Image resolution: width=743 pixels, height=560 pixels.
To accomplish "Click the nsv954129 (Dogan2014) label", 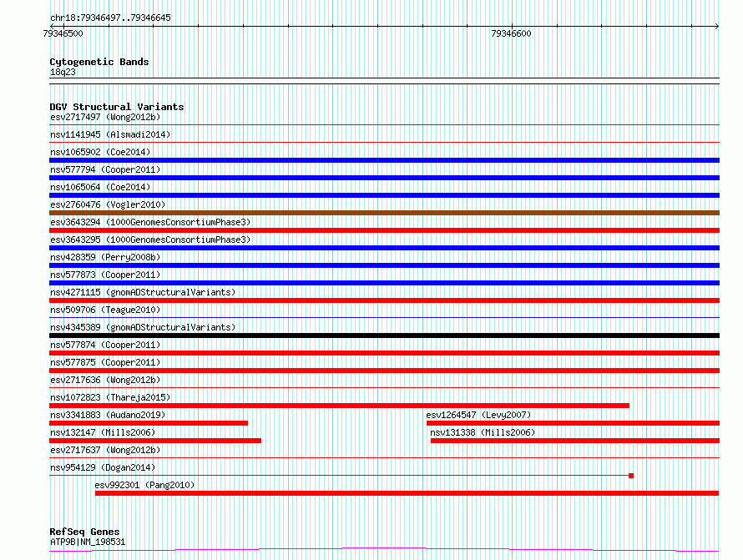I will (x=103, y=467).
